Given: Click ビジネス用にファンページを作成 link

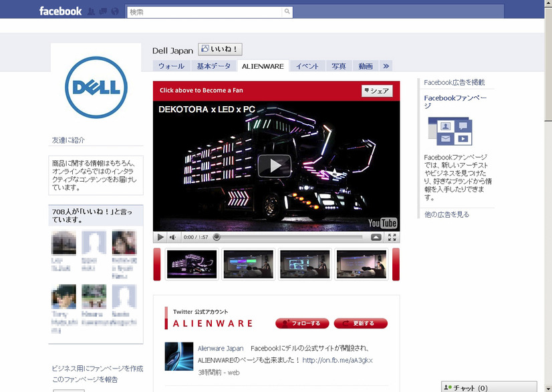Looking at the screenshot, I should coord(98,369).
